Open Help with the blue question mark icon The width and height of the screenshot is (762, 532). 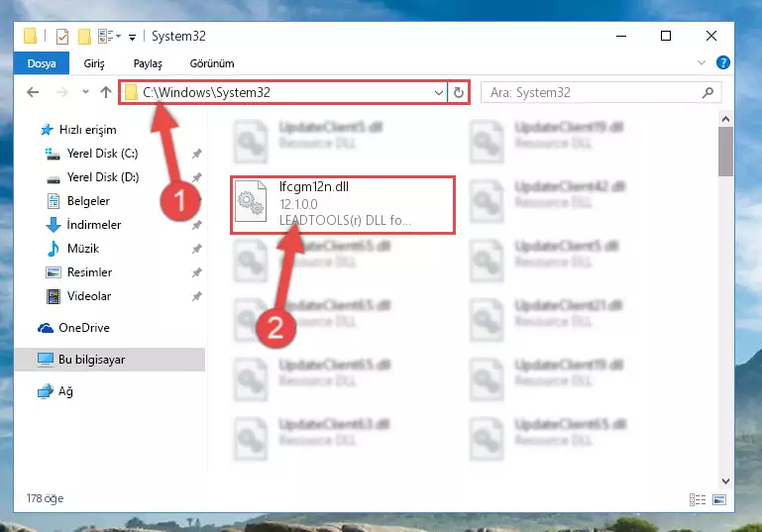(x=722, y=62)
